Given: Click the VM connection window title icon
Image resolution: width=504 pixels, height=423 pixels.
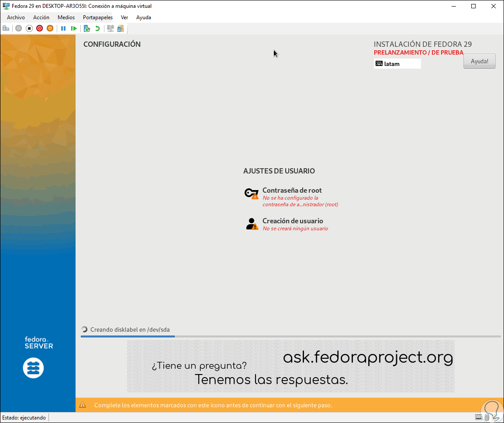Looking at the screenshot, I should (6, 6).
